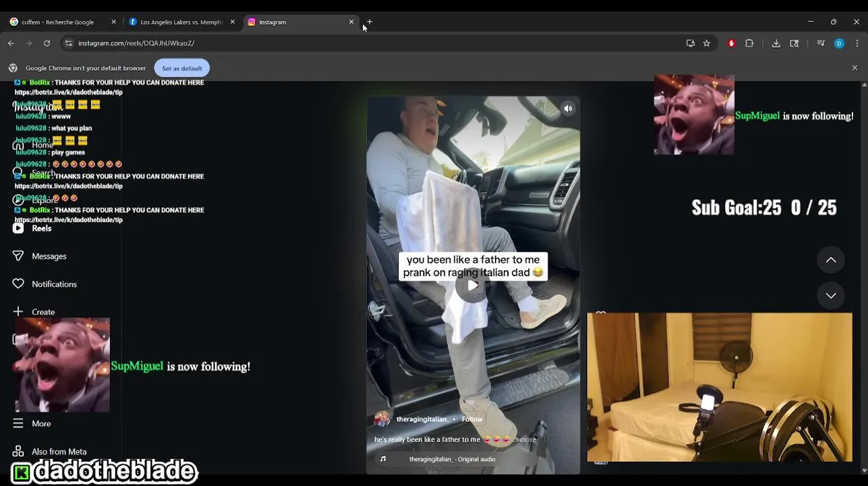Image resolution: width=868 pixels, height=486 pixels.
Task: Set Chrome as default browser
Action: [x=182, y=68]
